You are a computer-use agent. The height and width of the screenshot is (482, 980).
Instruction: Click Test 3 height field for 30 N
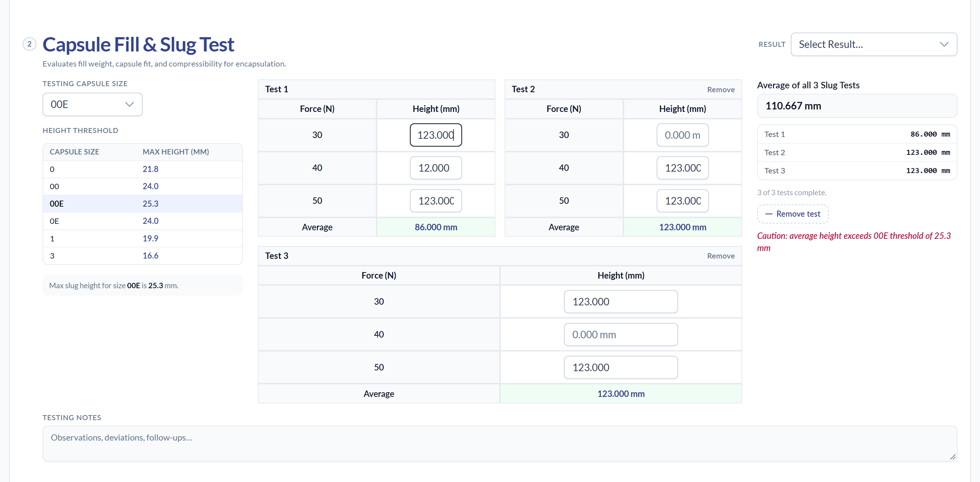621,302
